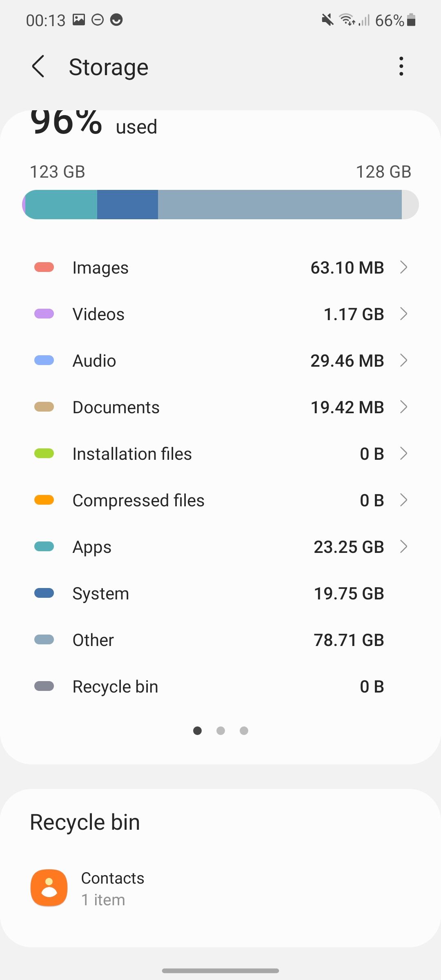Tap the do-not-disturb status icon
Screen dimensions: 441x980
click(x=98, y=20)
